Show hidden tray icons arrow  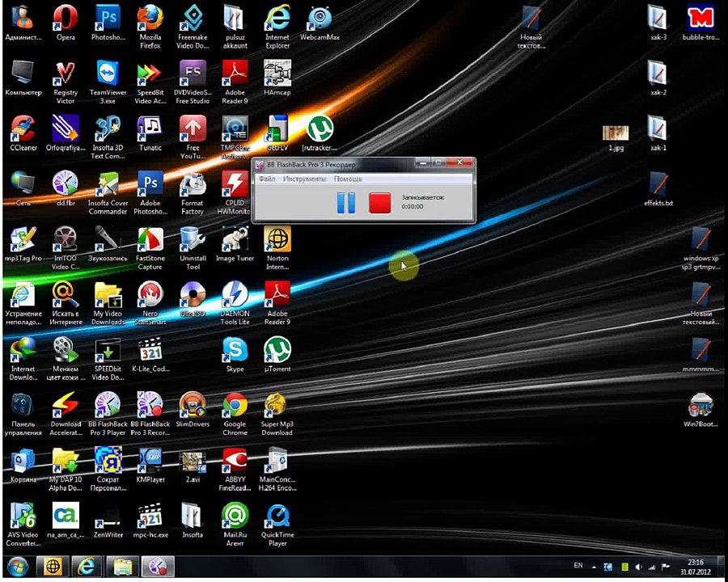(594, 567)
